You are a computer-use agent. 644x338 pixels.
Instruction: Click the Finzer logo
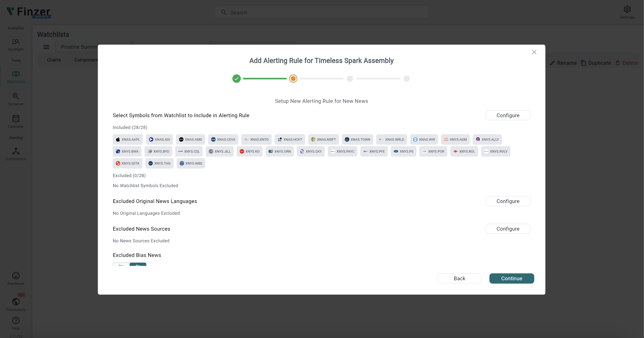[29, 12]
